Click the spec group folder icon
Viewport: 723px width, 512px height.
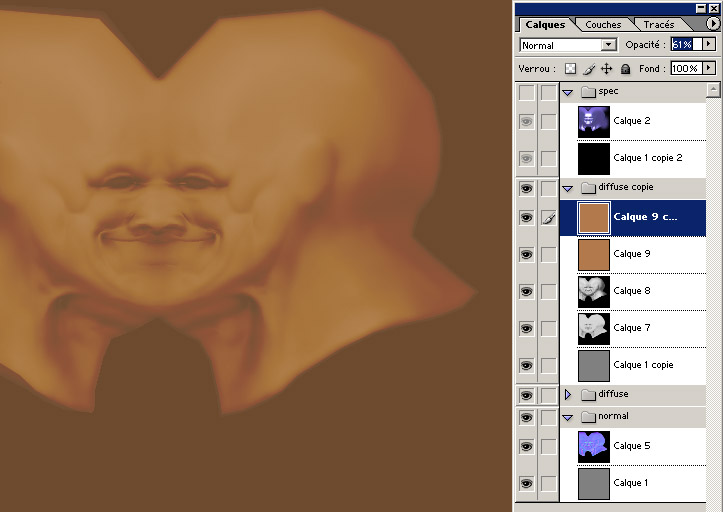588,92
